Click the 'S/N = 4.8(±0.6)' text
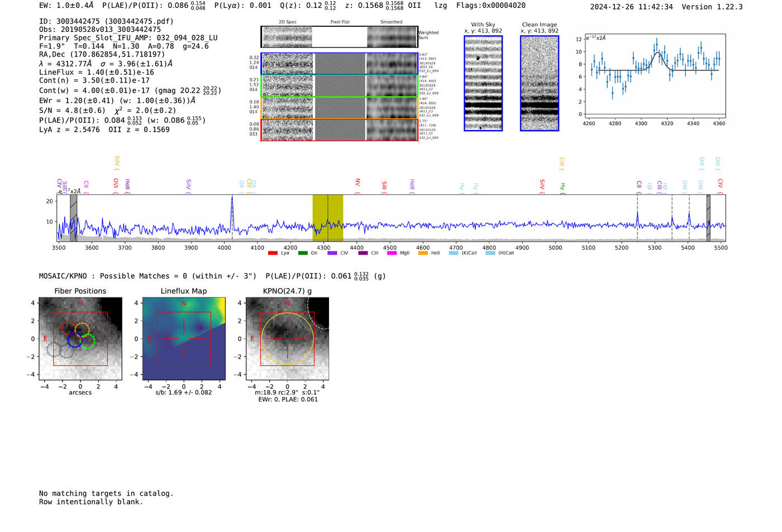This screenshot has height=532, width=782. click(x=72, y=111)
